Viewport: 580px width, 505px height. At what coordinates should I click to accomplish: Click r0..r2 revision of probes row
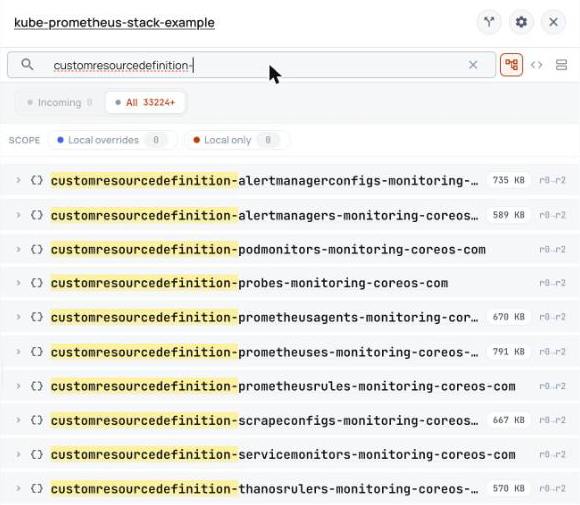point(552,283)
